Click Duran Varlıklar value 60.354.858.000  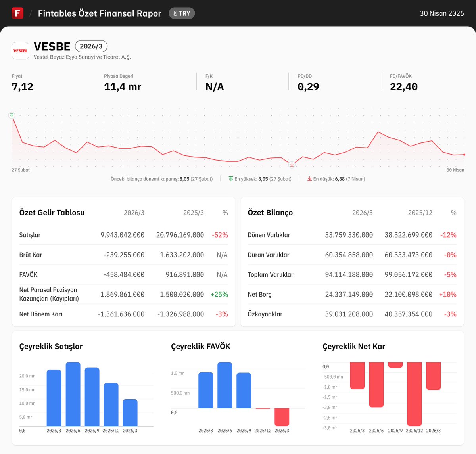(x=349, y=255)
